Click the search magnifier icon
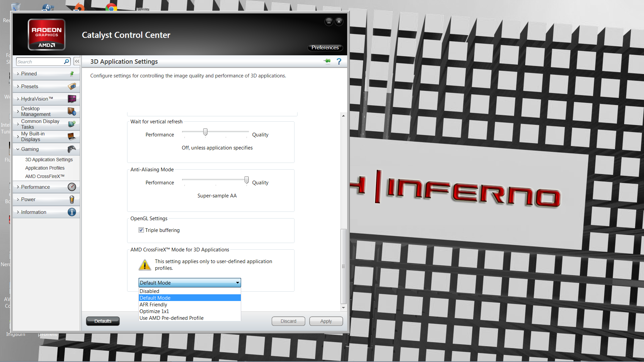Viewport: 644px width, 362px height. pyautogui.click(x=66, y=62)
